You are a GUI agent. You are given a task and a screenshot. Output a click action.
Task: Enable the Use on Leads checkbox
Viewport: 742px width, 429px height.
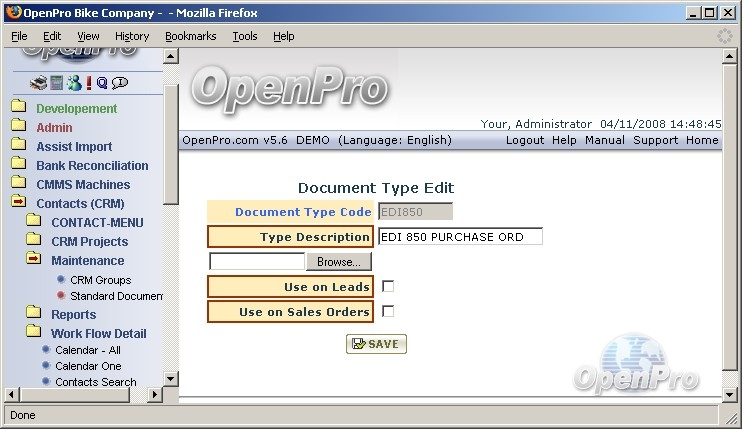click(x=388, y=287)
